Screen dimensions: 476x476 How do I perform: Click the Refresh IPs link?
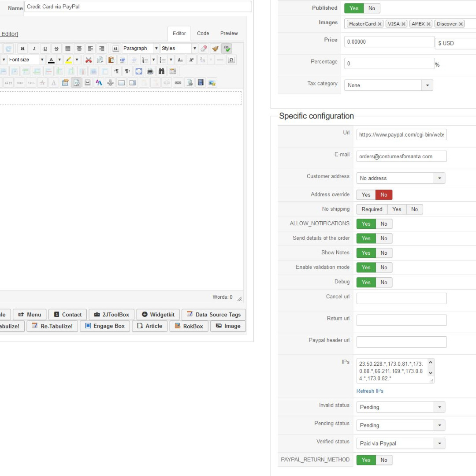[x=370, y=391]
